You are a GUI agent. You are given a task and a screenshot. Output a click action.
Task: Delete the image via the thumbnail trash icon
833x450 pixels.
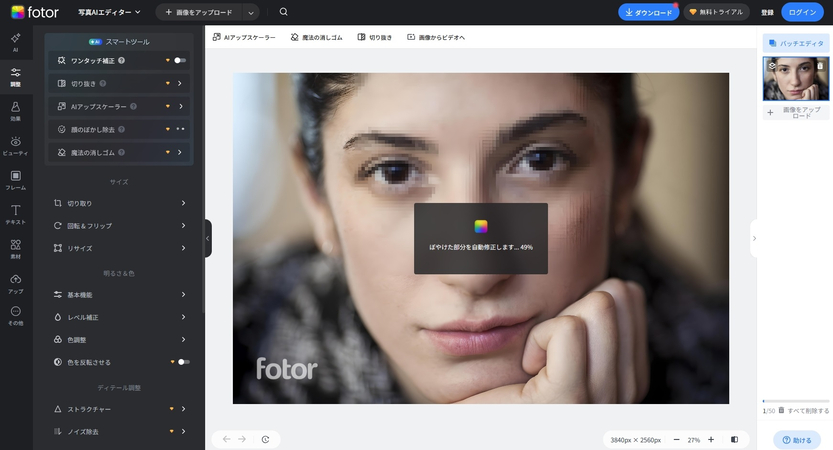(x=820, y=66)
